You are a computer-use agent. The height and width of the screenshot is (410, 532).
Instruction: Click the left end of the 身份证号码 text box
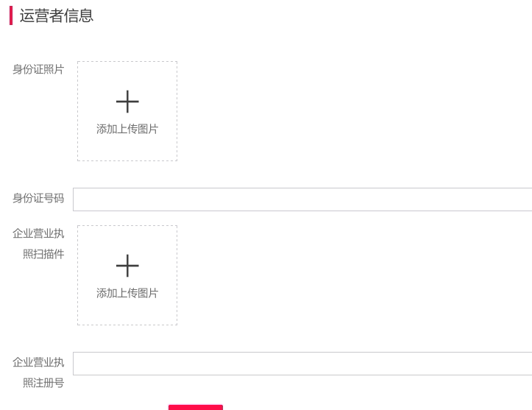pyautogui.click(x=81, y=199)
